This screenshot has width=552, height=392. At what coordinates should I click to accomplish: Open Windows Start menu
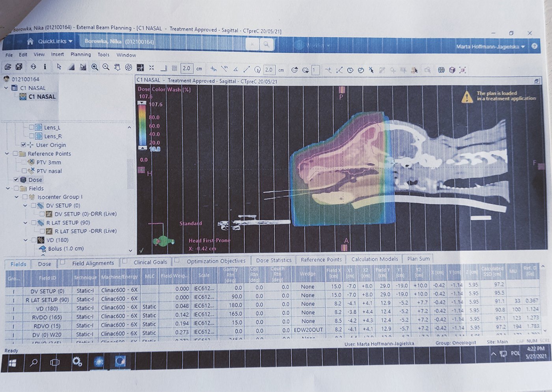click(12, 362)
